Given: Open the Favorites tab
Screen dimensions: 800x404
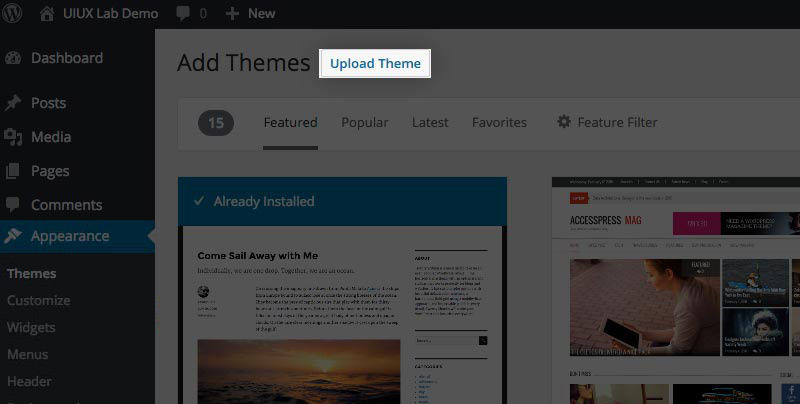Looking at the screenshot, I should pyautogui.click(x=499, y=122).
